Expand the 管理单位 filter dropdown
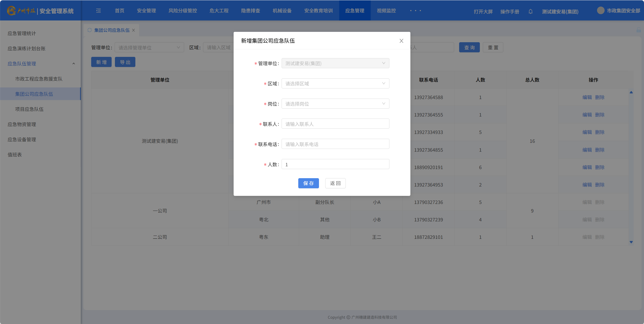 pos(149,48)
